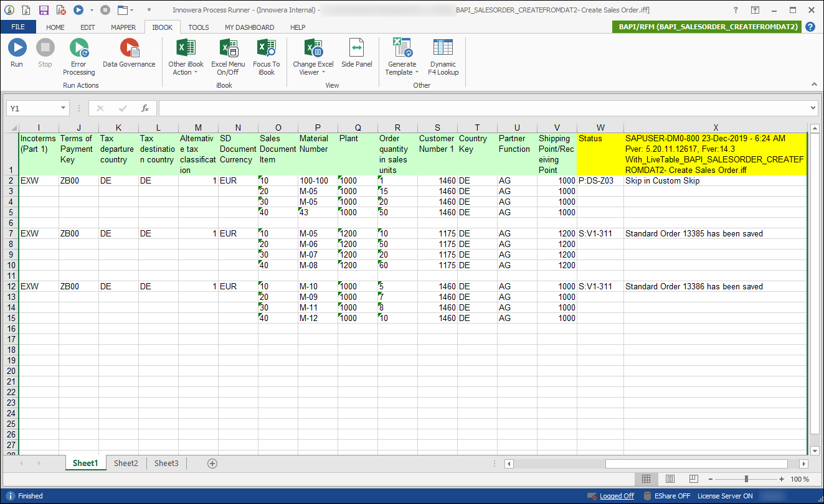Switch to the MAPPER tab
The height and width of the screenshot is (504, 824).
click(123, 27)
